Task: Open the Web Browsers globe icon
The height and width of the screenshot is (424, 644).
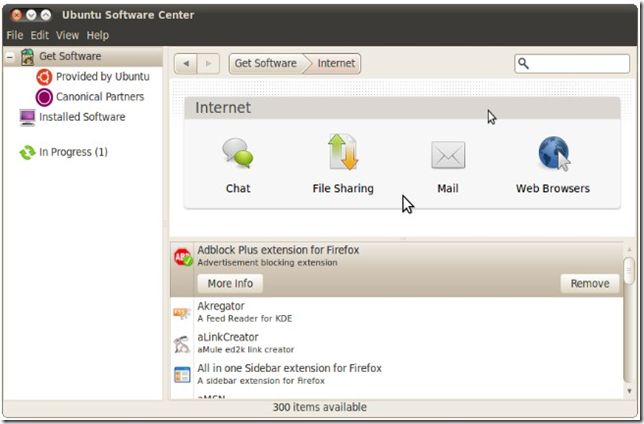Action: tap(554, 154)
